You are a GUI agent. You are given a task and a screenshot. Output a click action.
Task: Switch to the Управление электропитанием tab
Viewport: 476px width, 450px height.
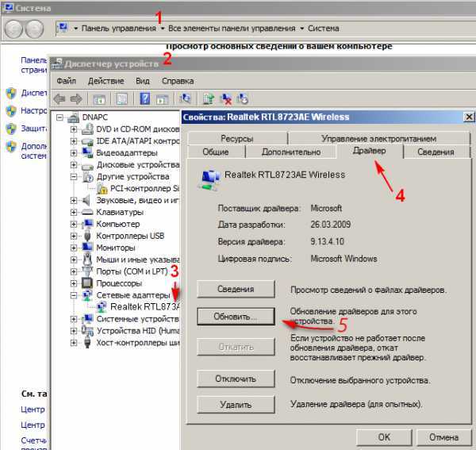point(378,138)
